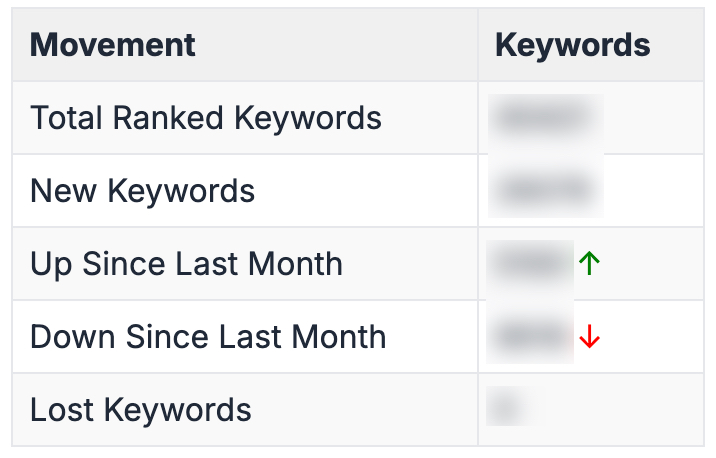Click blurred value for New Keywords

coord(545,190)
